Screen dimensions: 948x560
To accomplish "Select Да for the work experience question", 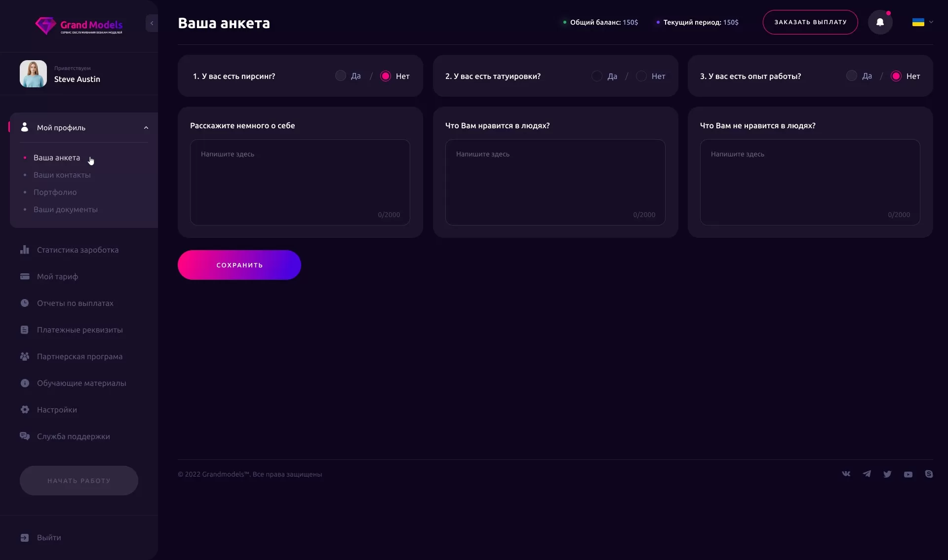I will (851, 75).
